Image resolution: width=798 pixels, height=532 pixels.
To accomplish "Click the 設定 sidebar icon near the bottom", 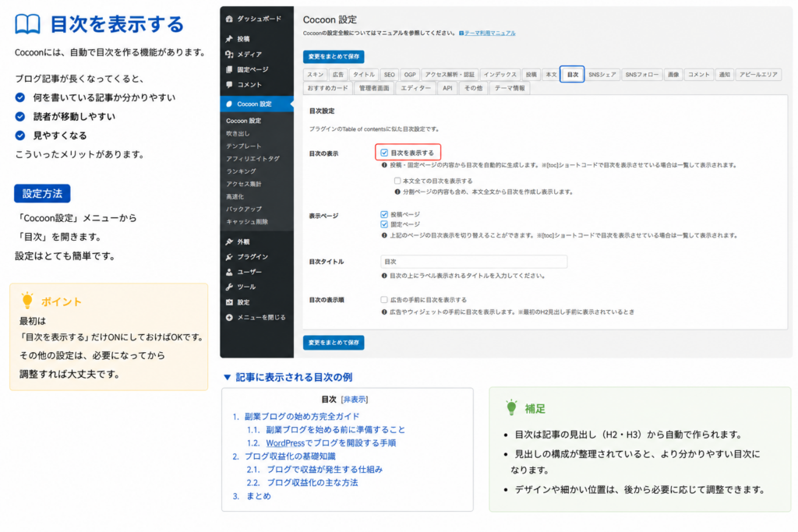I will 229,302.
